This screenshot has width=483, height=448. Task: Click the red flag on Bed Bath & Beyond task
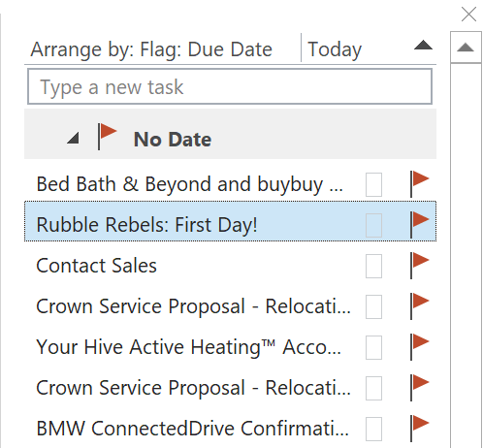click(x=419, y=184)
